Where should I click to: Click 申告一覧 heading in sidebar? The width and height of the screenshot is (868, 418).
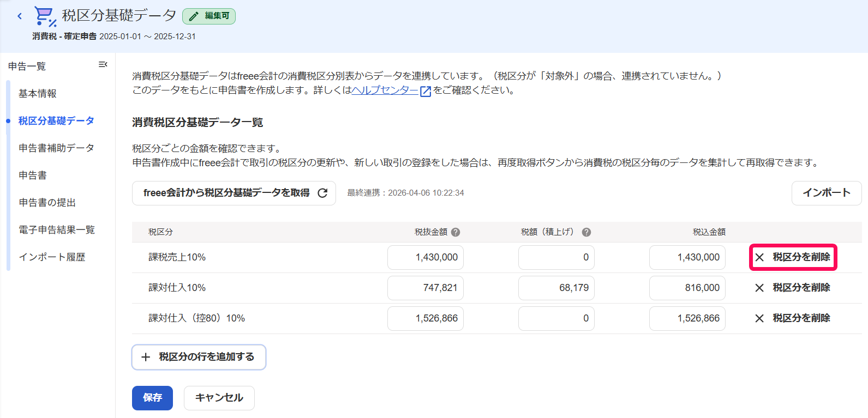27,66
